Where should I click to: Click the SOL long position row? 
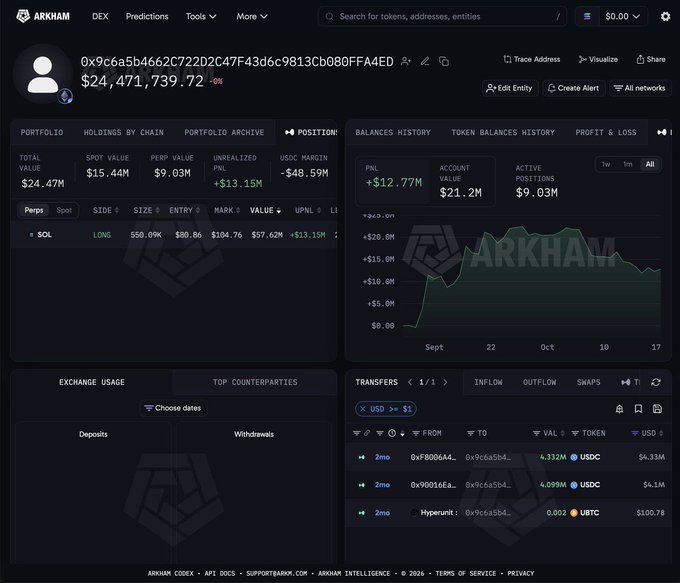tap(173, 235)
